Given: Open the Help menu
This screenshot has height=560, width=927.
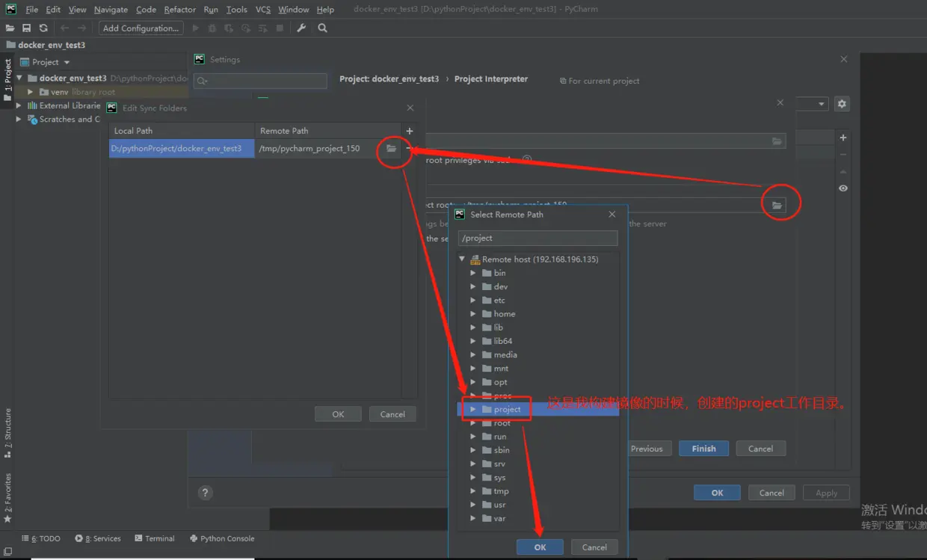Looking at the screenshot, I should (x=325, y=10).
